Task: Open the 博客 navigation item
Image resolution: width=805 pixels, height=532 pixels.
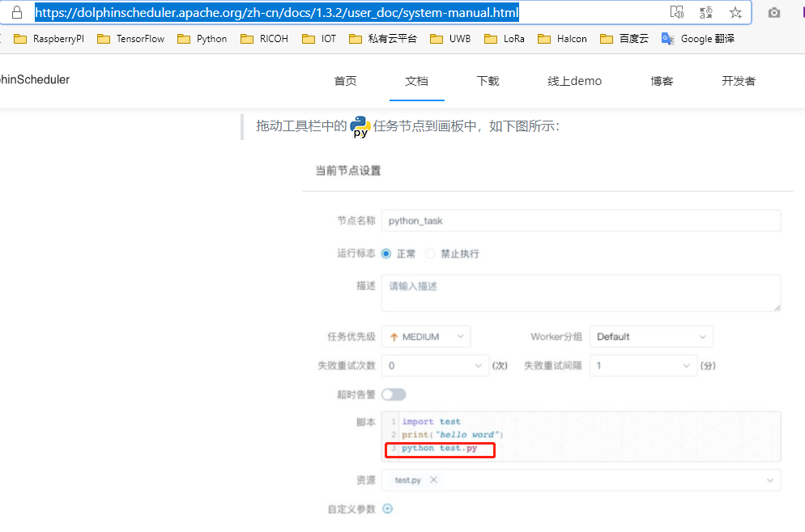Action: tap(661, 81)
